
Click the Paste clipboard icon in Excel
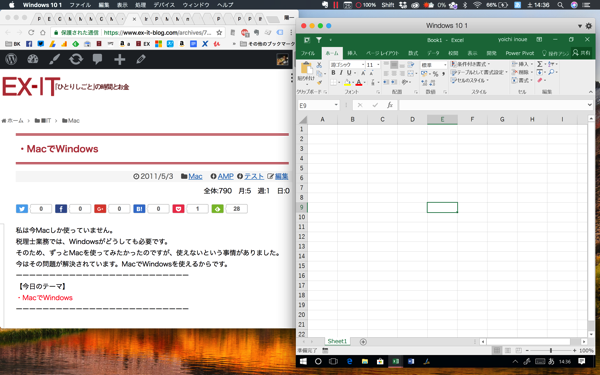[307, 68]
